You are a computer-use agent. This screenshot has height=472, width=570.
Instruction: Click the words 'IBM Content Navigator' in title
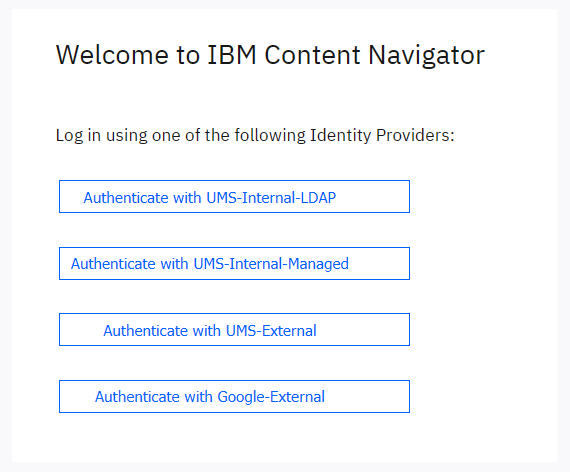[x=346, y=55]
